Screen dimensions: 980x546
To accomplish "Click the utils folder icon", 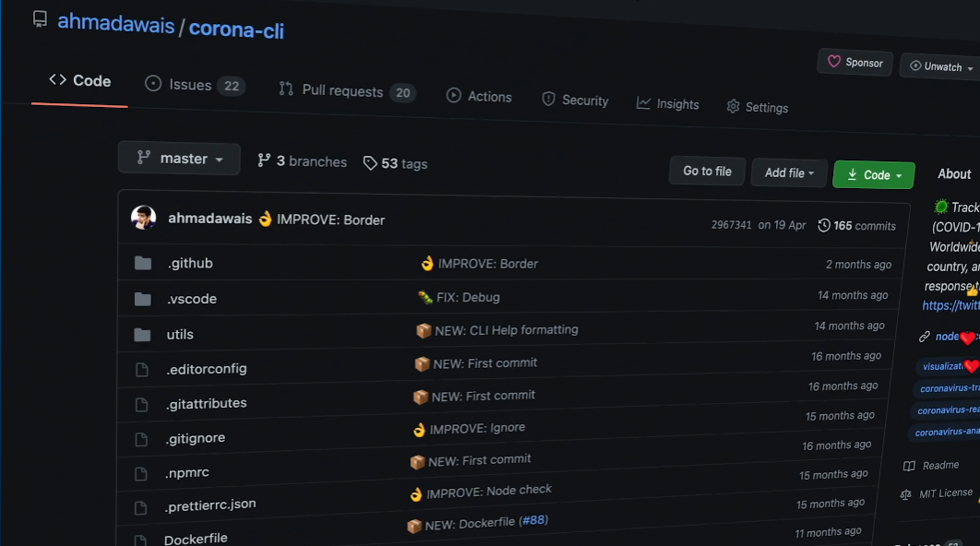I will tap(142, 335).
